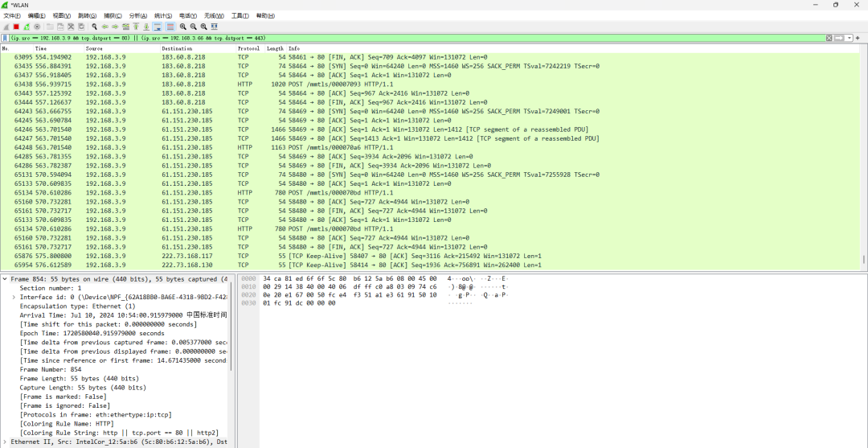Click the display filter bookmark icon

coord(6,38)
